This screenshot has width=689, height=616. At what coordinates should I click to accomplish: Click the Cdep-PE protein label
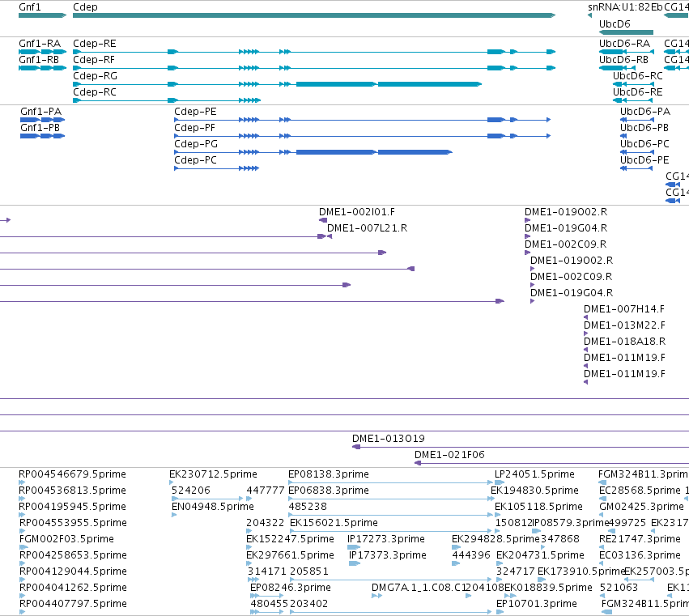pyautogui.click(x=196, y=112)
